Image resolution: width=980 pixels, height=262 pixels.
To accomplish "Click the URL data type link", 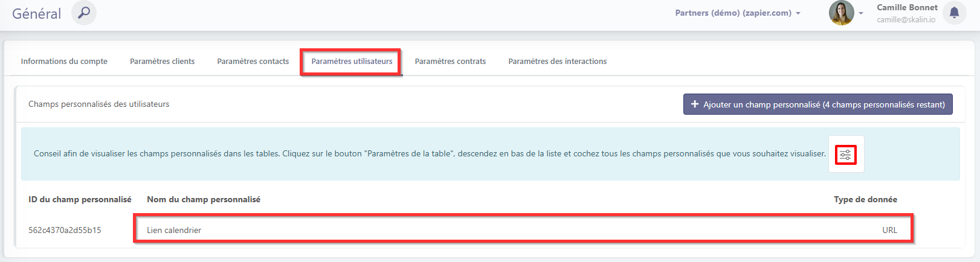I will tap(889, 230).
